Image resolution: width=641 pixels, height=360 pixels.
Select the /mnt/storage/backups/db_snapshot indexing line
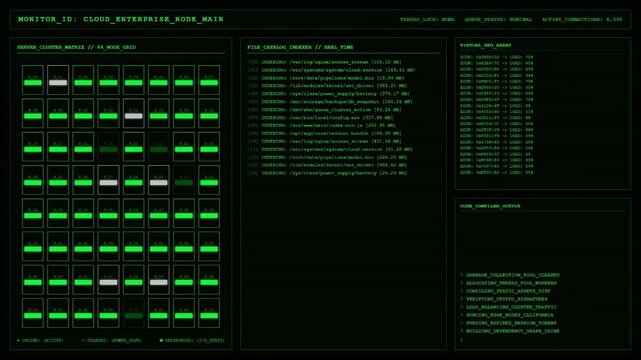point(330,102)
